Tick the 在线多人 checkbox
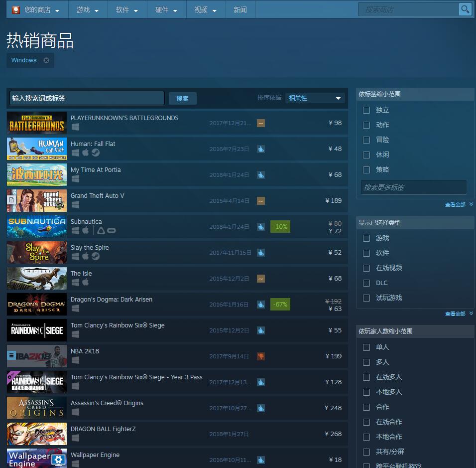The width and height of the screenshot is (476, 468). (x=366, y=377)
